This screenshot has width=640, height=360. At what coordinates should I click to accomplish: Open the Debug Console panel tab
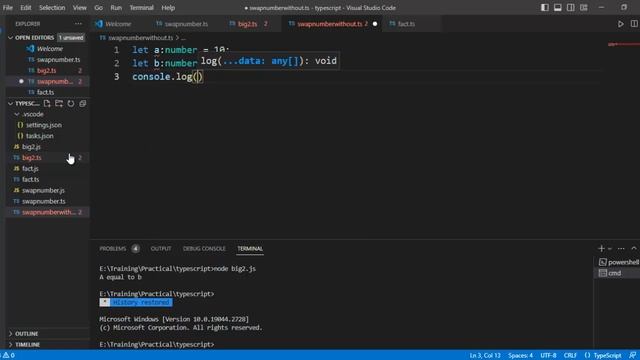pyautogui.click(x=204, y=249)
